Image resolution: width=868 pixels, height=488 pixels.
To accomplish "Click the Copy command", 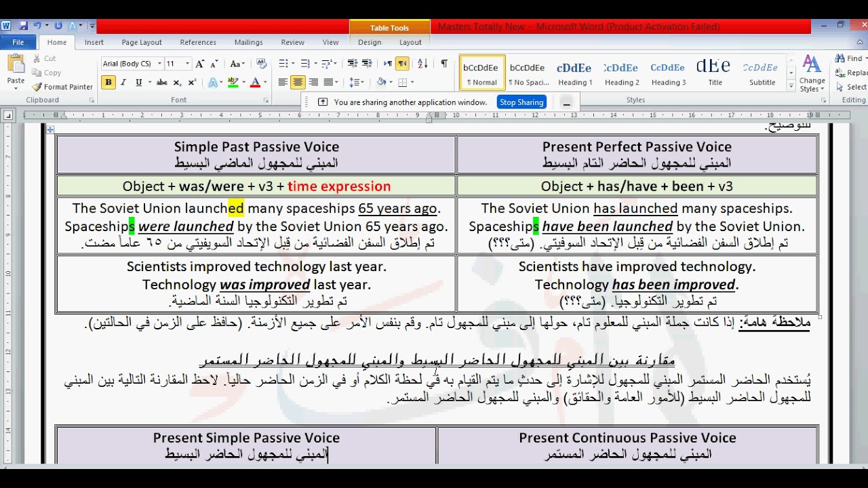I will (46, 73).
